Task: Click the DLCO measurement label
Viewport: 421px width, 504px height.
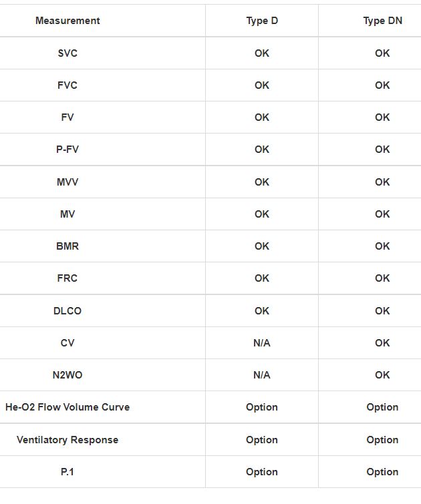Action: 67,310
